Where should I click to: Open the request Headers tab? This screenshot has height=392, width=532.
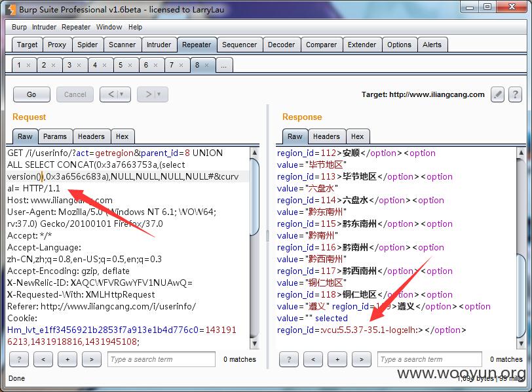(91, 136)
